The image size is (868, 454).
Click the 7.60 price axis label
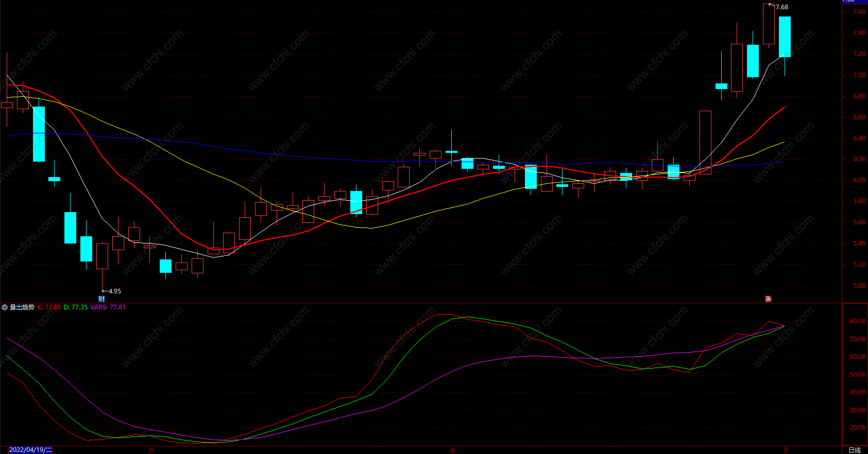coord(859,12)
